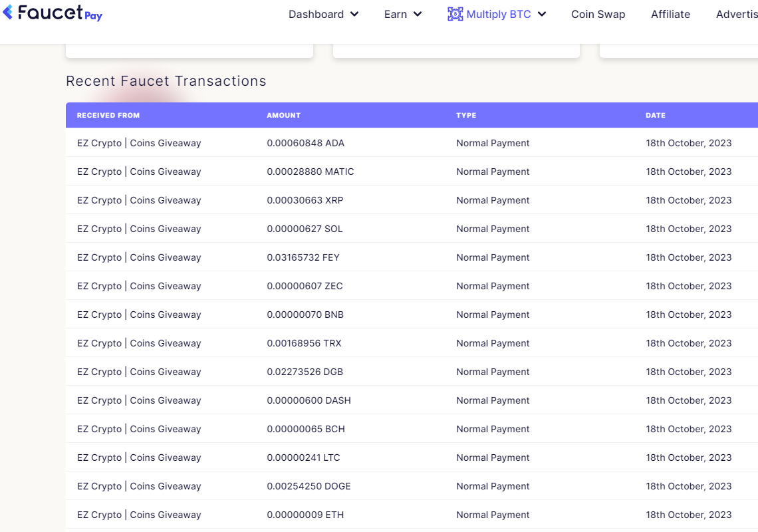
Task: Select the 0.00000065 BCH amount
Action: point(306,428)
